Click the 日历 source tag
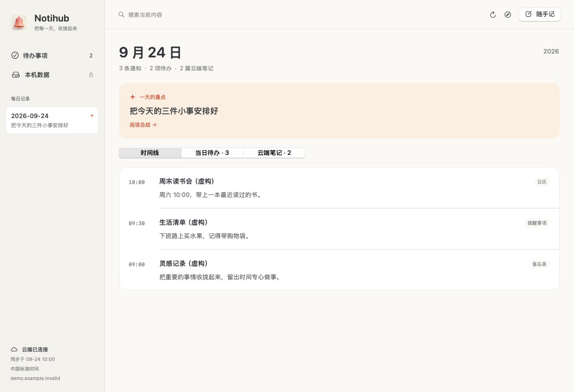Viewport: 574px width, 392px height. [x=542, y=182]
